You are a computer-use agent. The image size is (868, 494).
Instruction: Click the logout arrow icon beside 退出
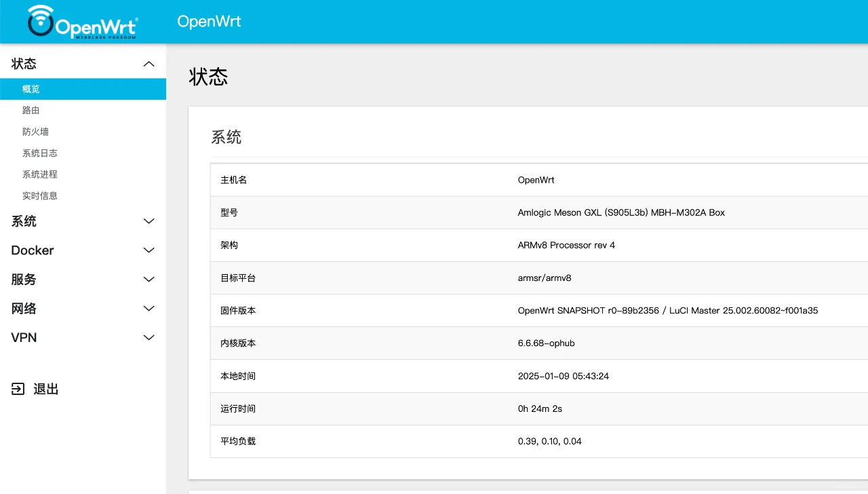click(17, 388)
